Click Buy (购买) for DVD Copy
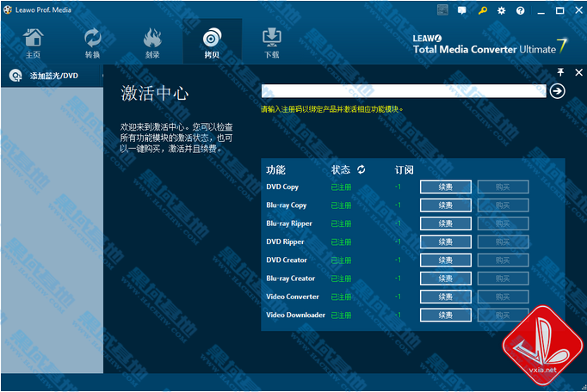 (504, 187)
